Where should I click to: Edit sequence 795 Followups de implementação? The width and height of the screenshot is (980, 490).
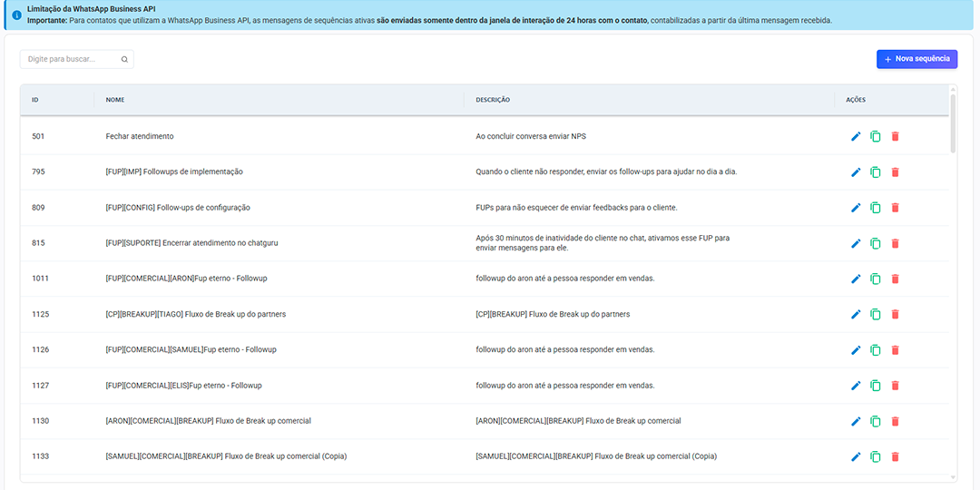pyautogui.click(x=855, y=171)
